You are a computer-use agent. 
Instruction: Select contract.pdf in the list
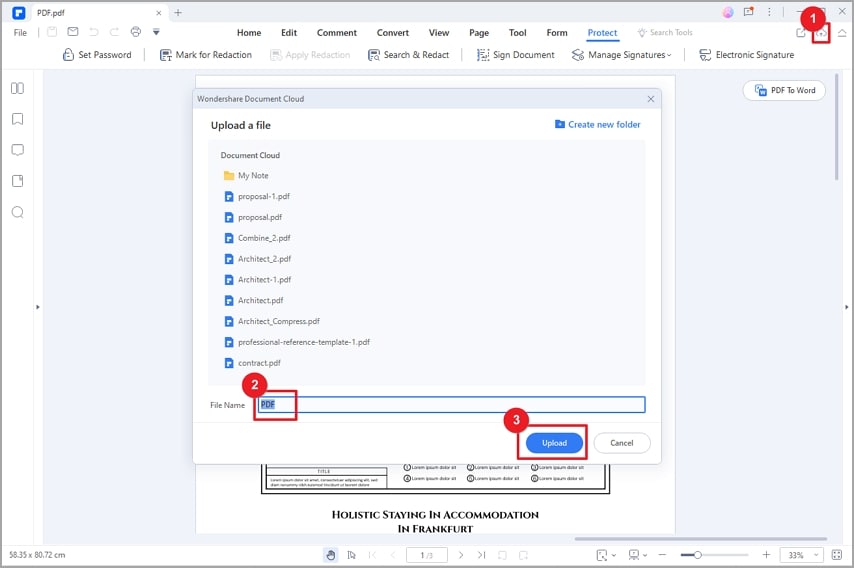point(252,363)
